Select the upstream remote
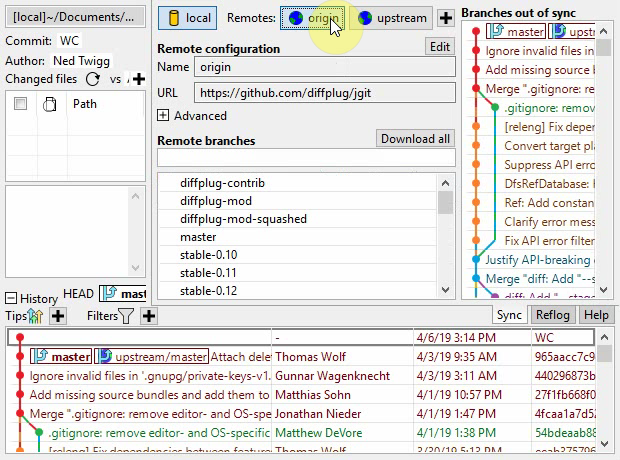Screen dimensions: 620x460 pyautogui.click(x=393, y=18)
